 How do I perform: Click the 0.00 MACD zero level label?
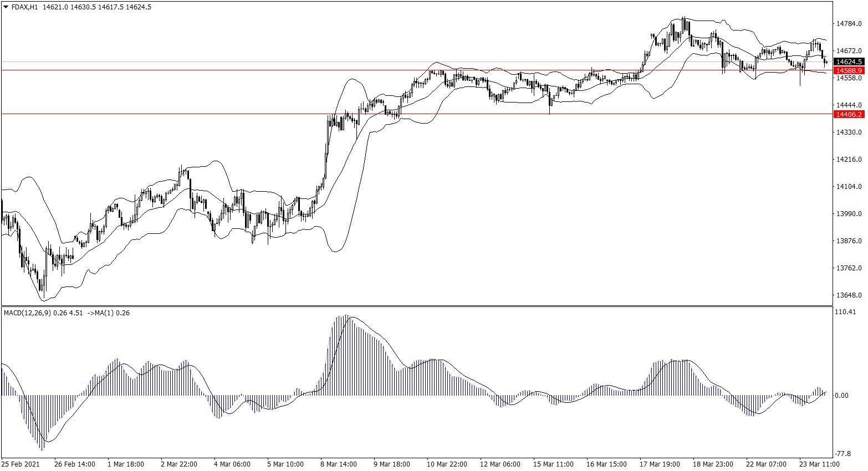pos(841,396)
